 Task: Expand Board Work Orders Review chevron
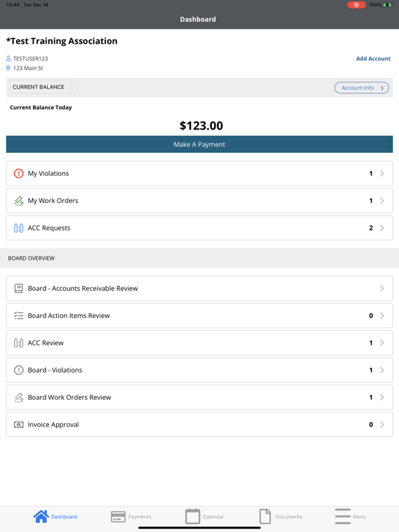coord(382,398)
